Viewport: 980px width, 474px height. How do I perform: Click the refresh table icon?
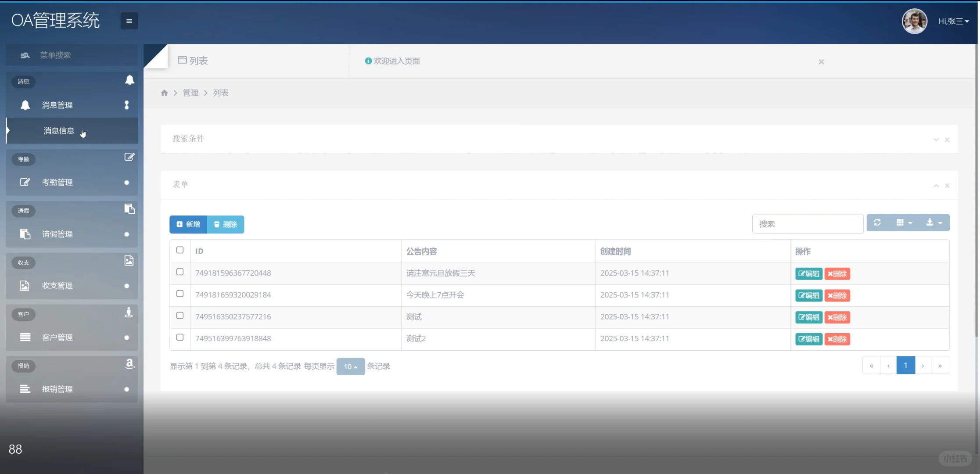click(x=877, y=223)
